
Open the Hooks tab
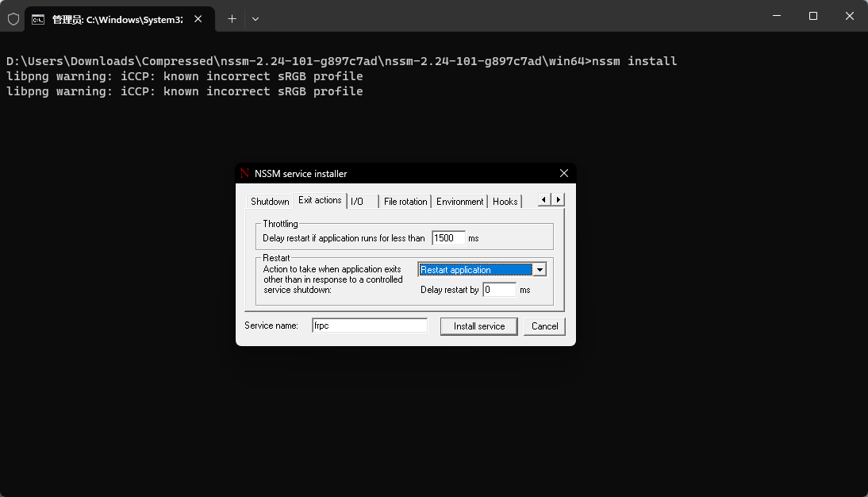coord(505,201)
